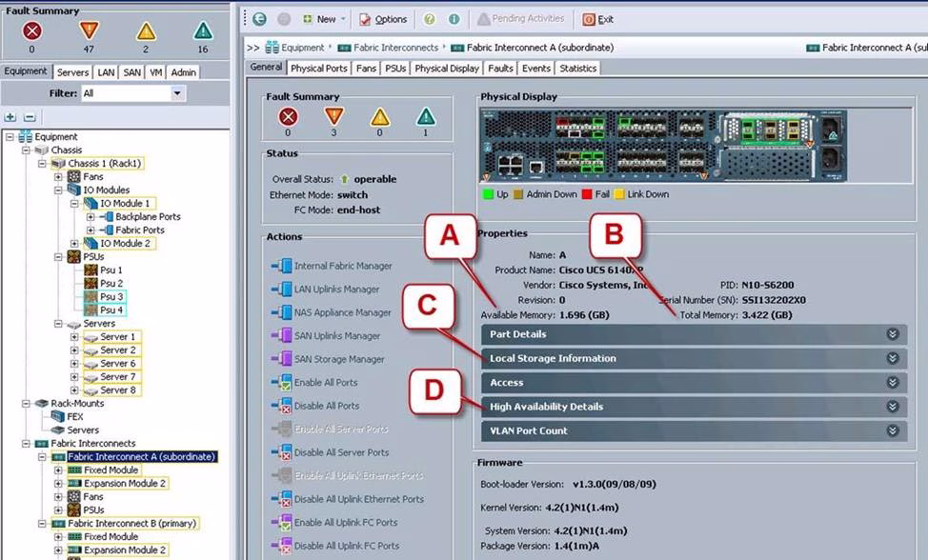Image resolution: width=928 pixels, height=560 pixels.
Task: Expand High Availability Details section
Action: 892,407
